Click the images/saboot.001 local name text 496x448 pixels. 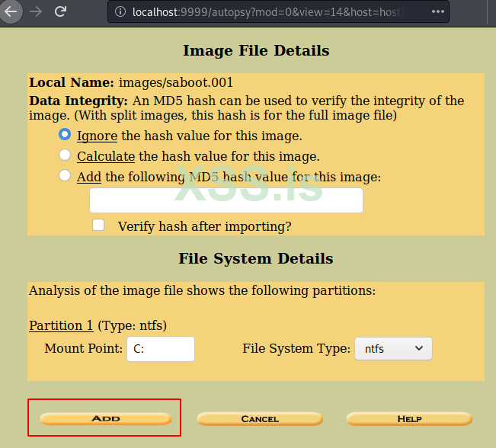[x=176, y=82]
